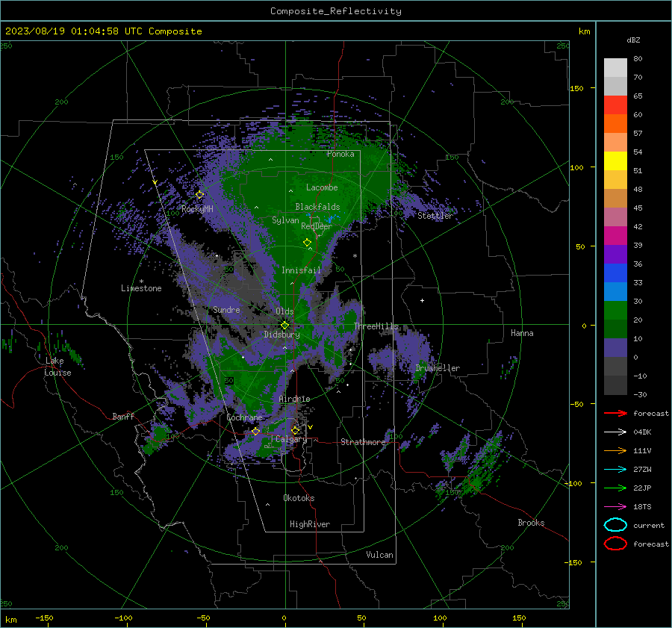This screenshot has height=628, width=672.
Task: Click the yellow diamond marker near RockyMH
Action: pos(199,195)
